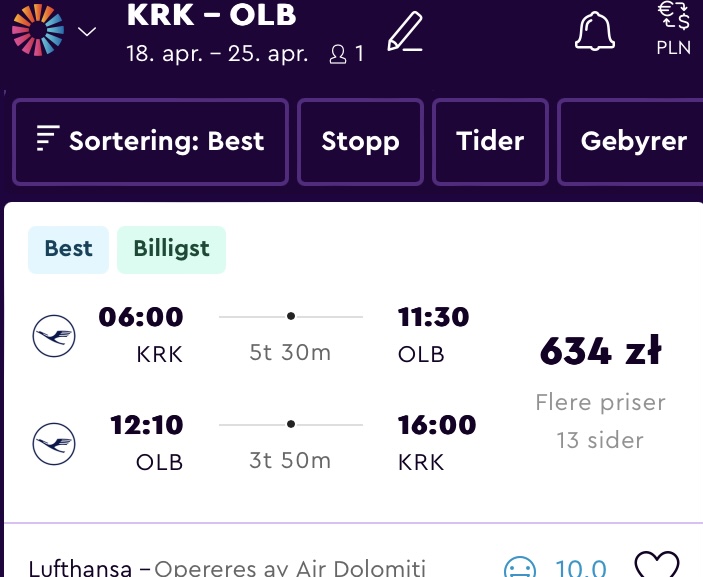703x577 pixels.
Task: Open price alerts bell icon
Action: pyautogui.click(x=595, y=31)
